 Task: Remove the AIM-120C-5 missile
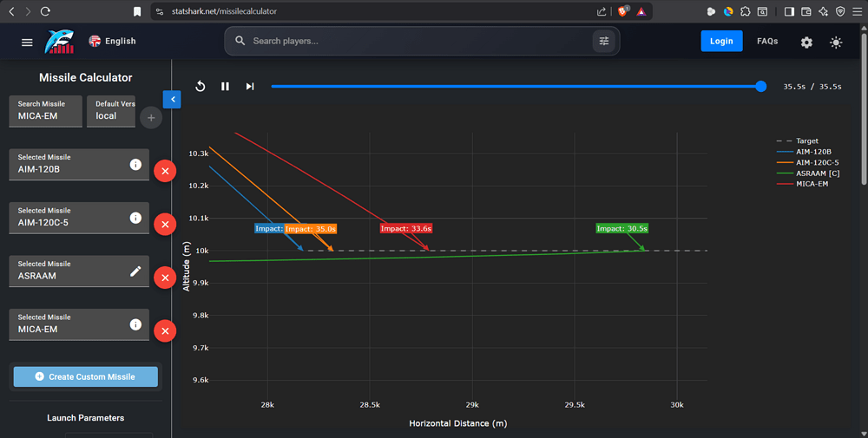[x=165, y=224]
